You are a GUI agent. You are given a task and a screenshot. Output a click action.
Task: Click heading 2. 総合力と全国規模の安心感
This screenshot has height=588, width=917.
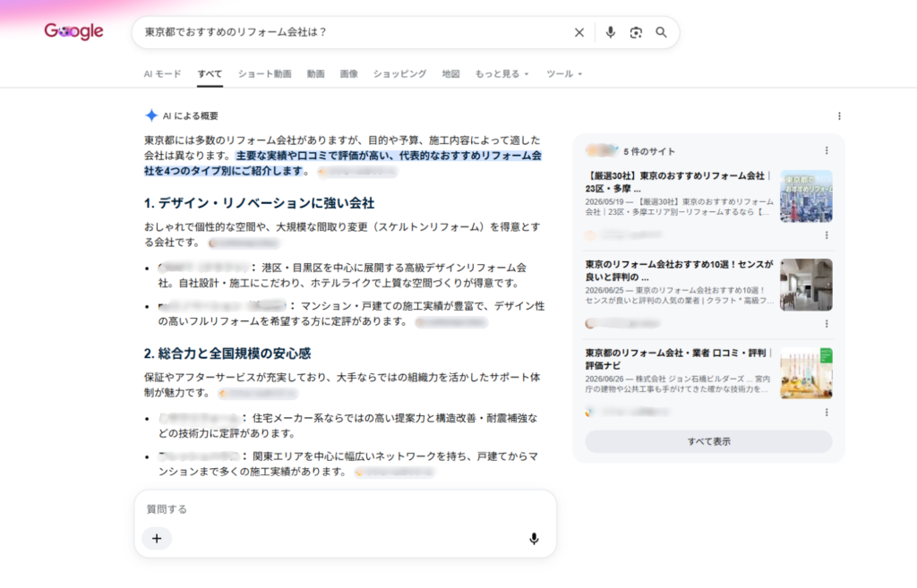pyautogui.click(x=227, y=353)
